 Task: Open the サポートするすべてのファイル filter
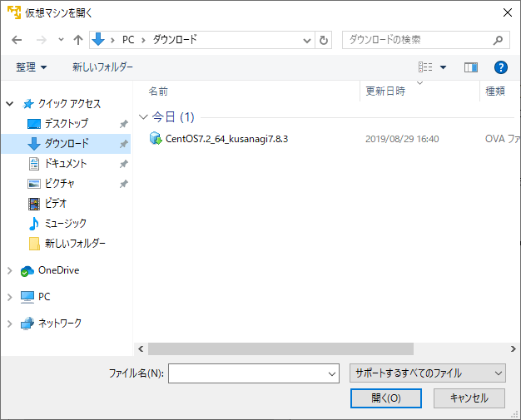point(428,373)
